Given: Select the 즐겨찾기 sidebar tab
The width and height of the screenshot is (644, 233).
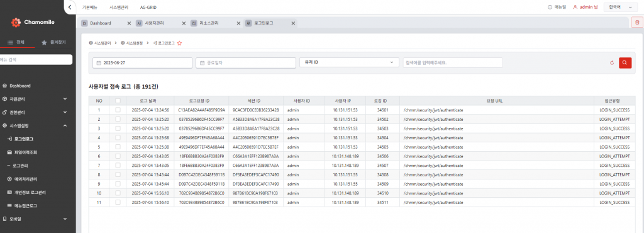Looking at the screenshot, I should pos(54,42).
